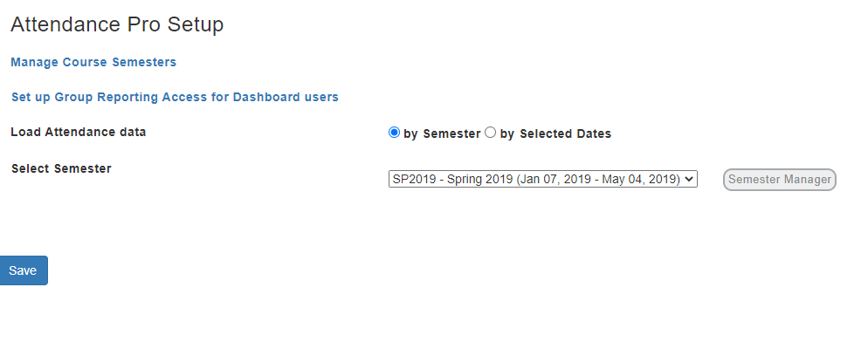Click the dropdown arrow beside SP2019 semester
Image resolution: width=868 pixels, height=342 pixels.
[689, 179]
